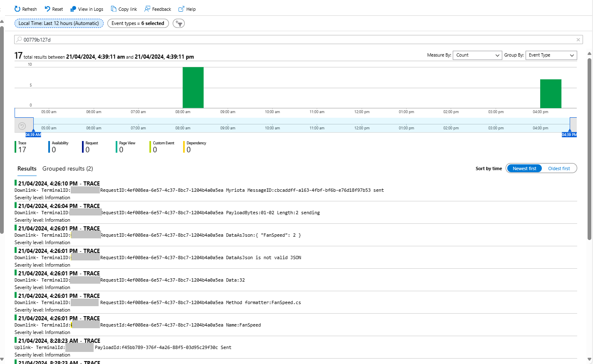Open the 4:26:10 PM trace entry
593x364 pixels.
point(59,183)
